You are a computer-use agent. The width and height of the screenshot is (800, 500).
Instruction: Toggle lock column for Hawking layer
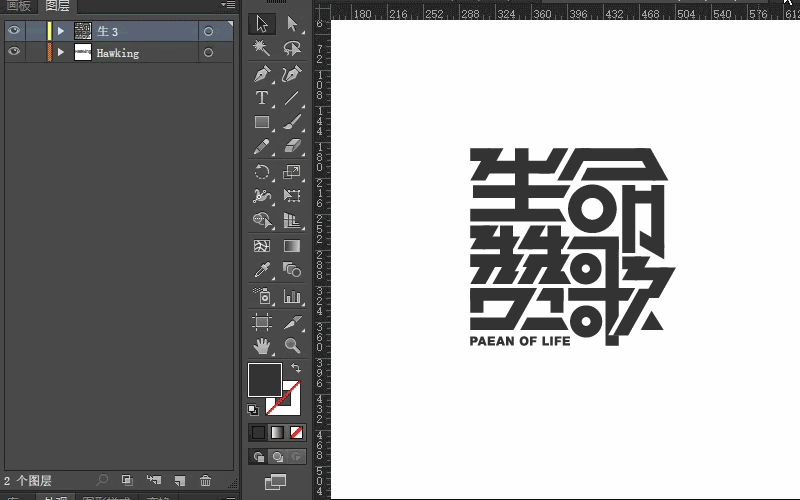point(36,52)
